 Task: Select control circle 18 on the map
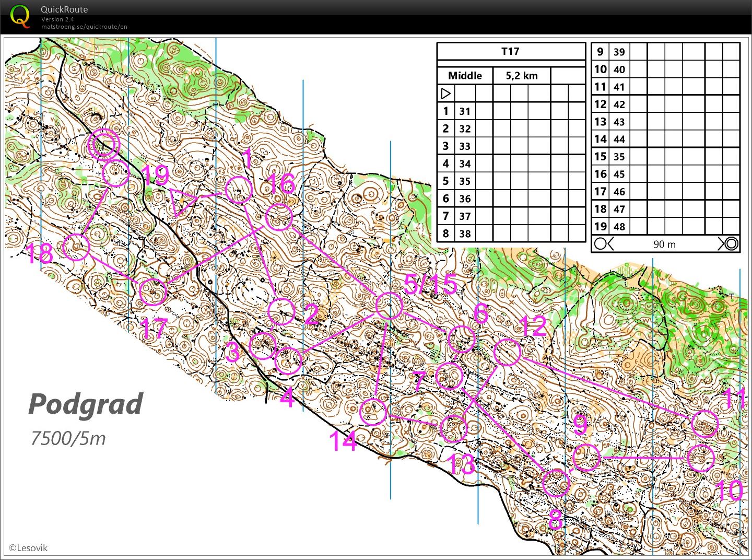[76, 247]
